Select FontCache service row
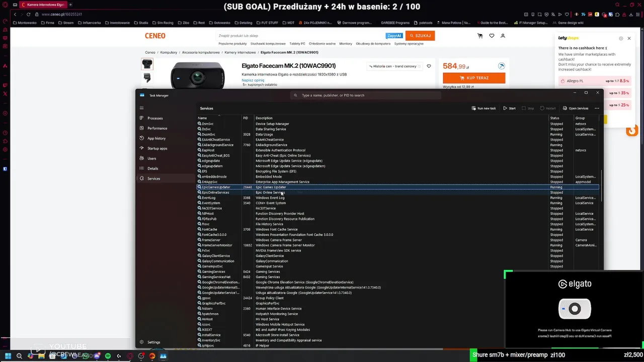This screenshot has height=362, width=644. pyautogui.click(x=397, y=229)
